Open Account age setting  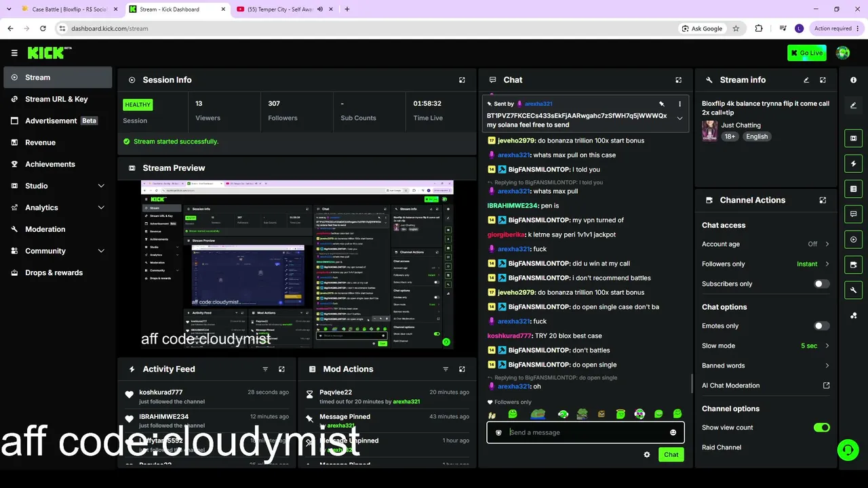[766, 244]
